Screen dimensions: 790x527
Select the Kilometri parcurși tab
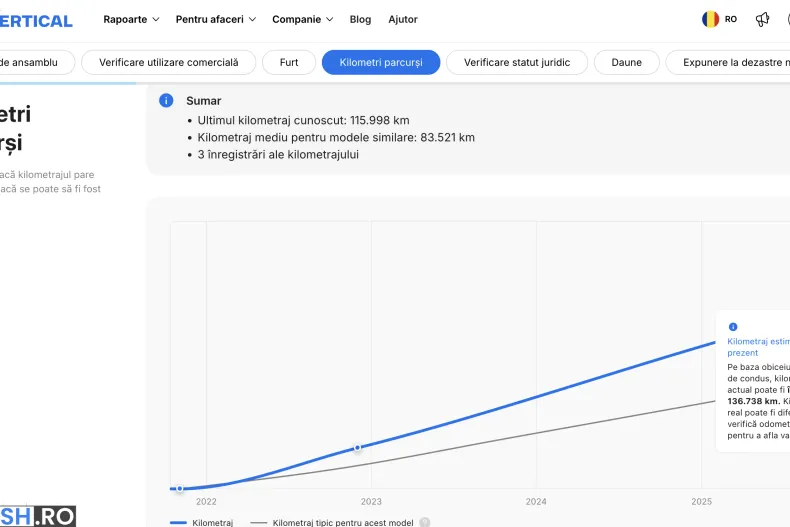[381, 62]
